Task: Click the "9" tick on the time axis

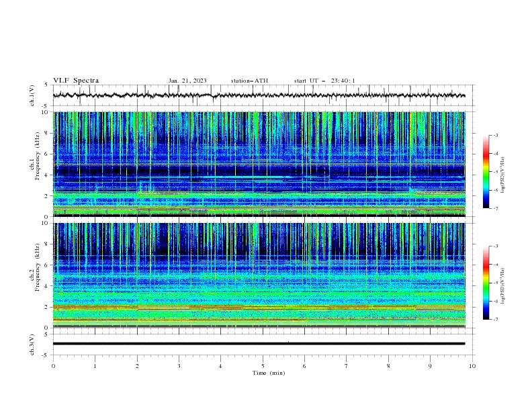Action: pos(430,366)
